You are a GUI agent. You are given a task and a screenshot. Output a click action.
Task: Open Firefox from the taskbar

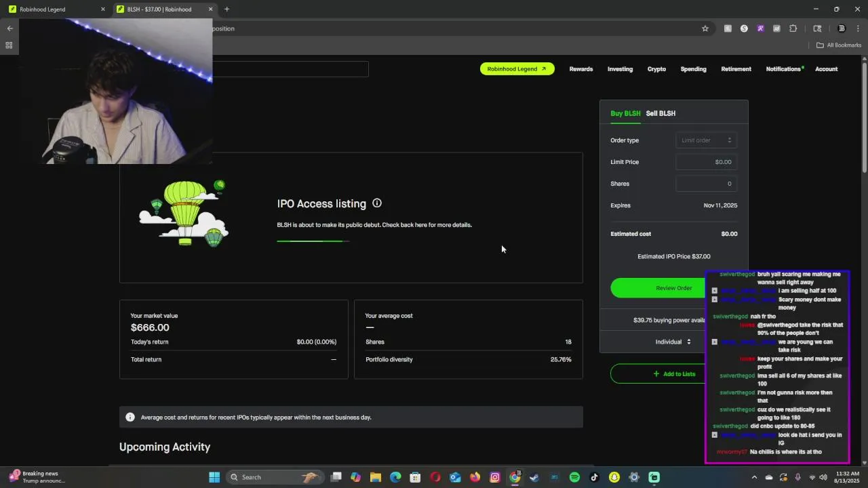[x=475, y=477]
